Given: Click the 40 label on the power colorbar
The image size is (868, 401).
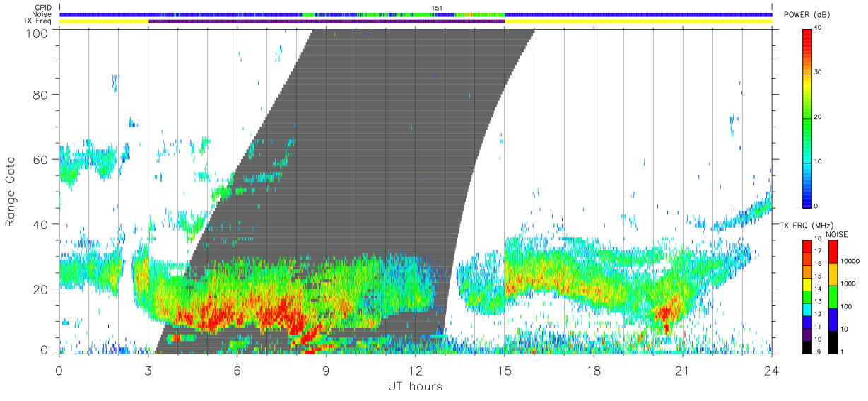Looking at the screenshot, I should pyautogui.click(x=819, y=28).
